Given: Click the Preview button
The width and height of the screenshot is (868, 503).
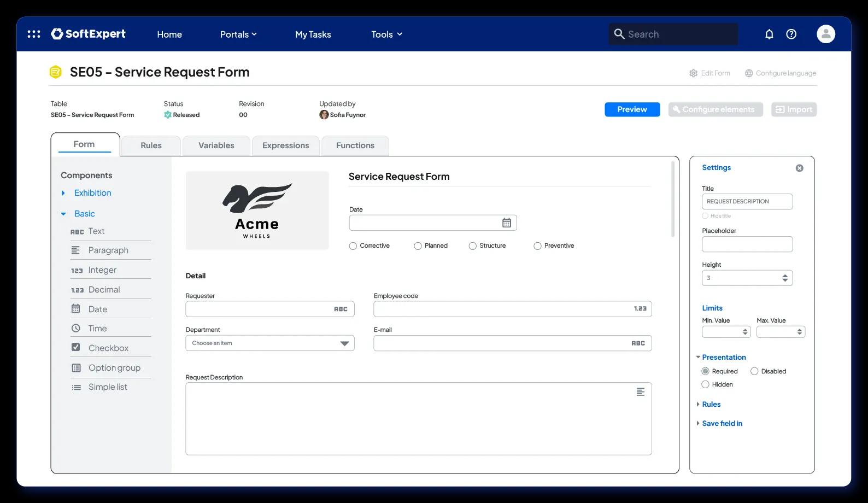Looking at the screenshot, I should pos(632,109).
